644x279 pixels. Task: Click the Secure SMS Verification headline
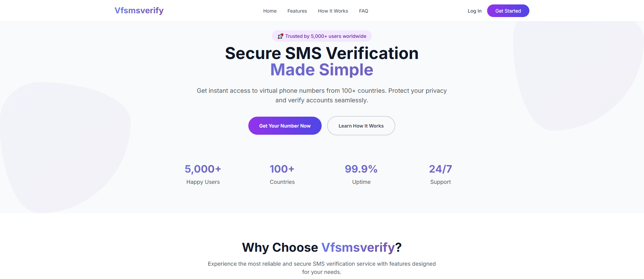322,54
